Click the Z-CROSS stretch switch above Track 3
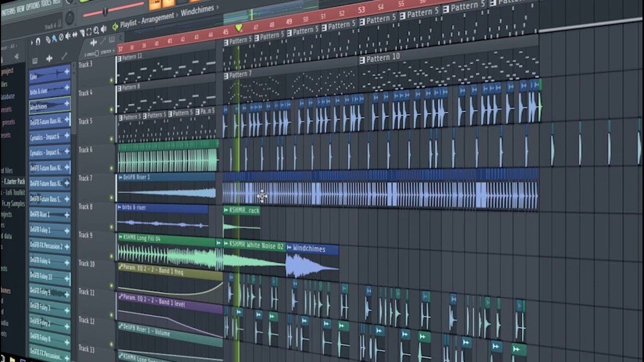 coord(97,53)
